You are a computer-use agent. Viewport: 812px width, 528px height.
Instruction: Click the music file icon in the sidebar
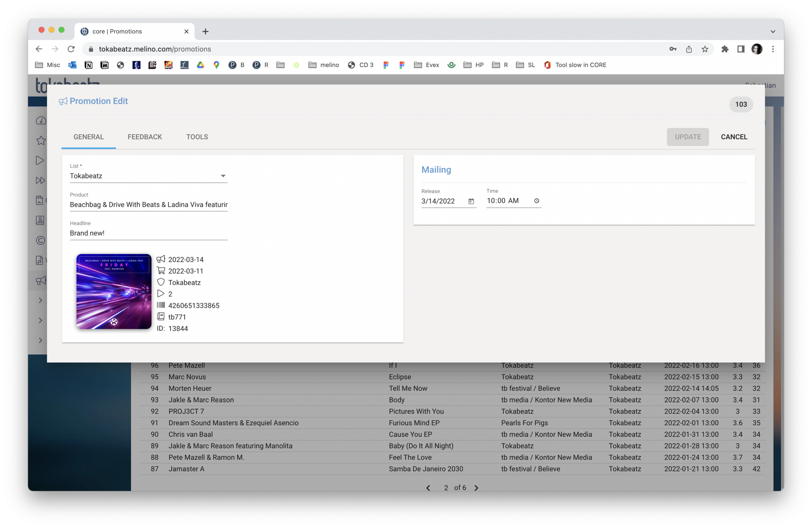click(x=40, y=261)
